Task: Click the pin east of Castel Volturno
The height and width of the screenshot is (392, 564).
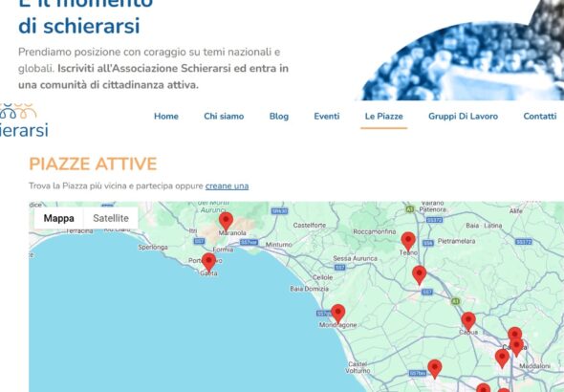Action: tap(435, 369)
